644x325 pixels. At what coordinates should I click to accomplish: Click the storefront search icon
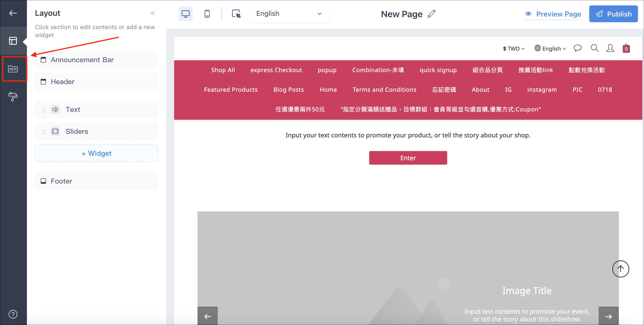coord(594,48)
